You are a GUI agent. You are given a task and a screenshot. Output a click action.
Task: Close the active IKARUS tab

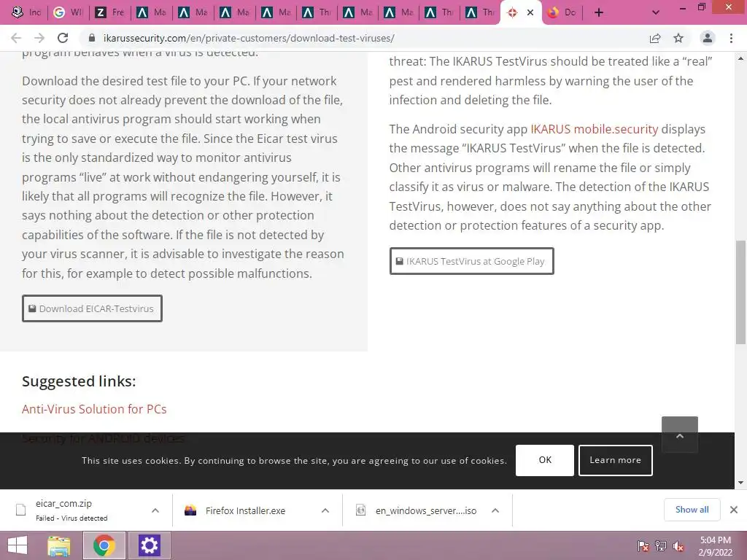(530, 13)
